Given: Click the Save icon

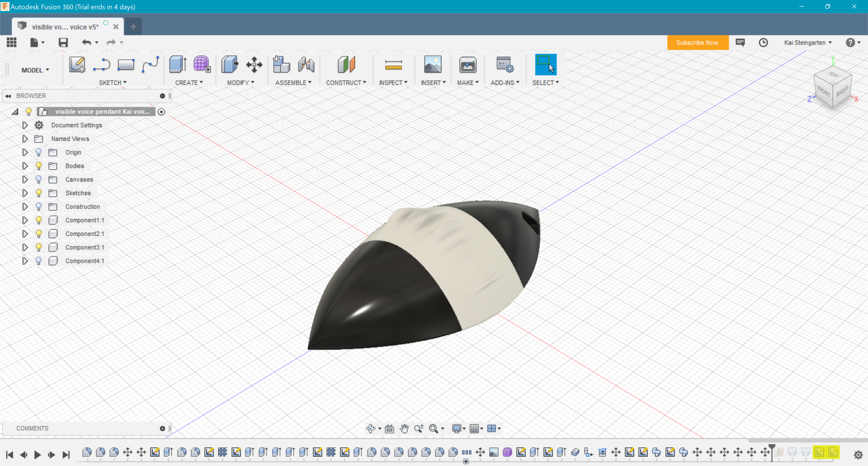Looking at the screenshot, I should click(x=63, y=42).
